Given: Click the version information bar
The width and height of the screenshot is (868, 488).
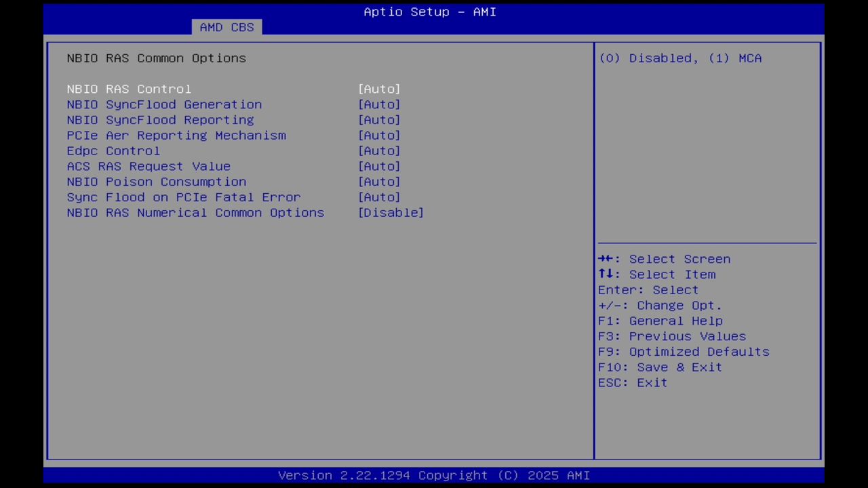Looking at the screenshot, I should (x=434, y=475).
